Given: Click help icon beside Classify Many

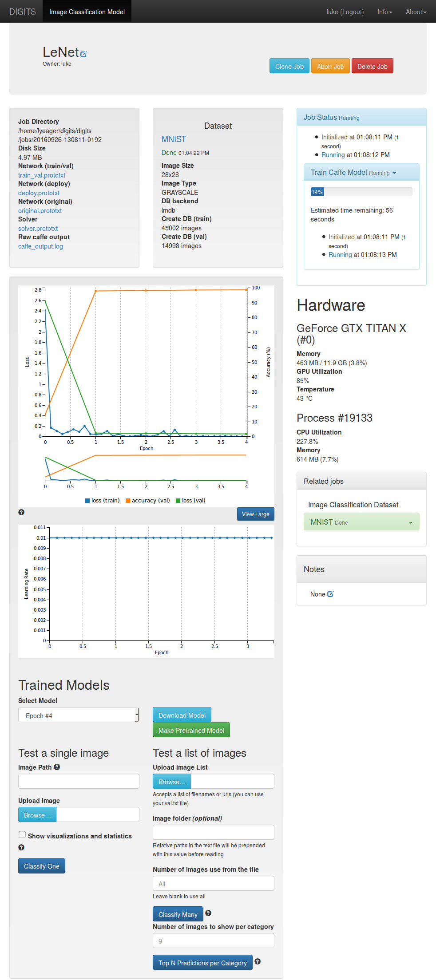Looking at the screenshot, I should 208,913.
